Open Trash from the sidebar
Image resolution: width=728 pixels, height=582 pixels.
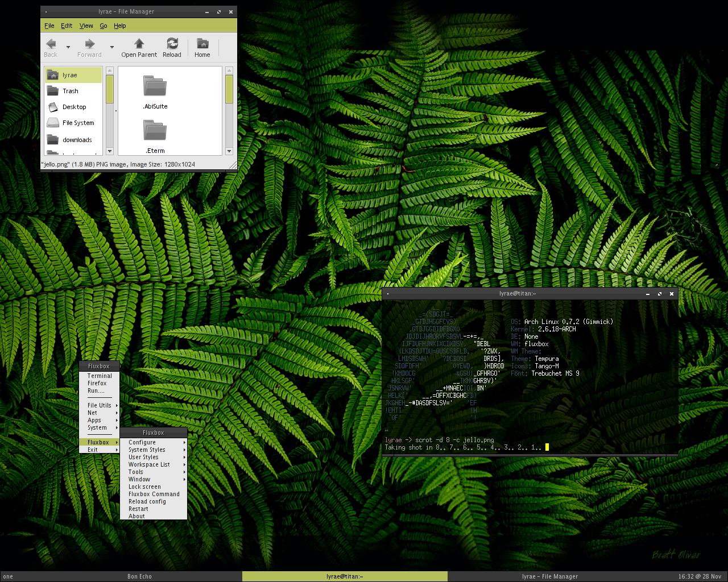coord(73,91)
